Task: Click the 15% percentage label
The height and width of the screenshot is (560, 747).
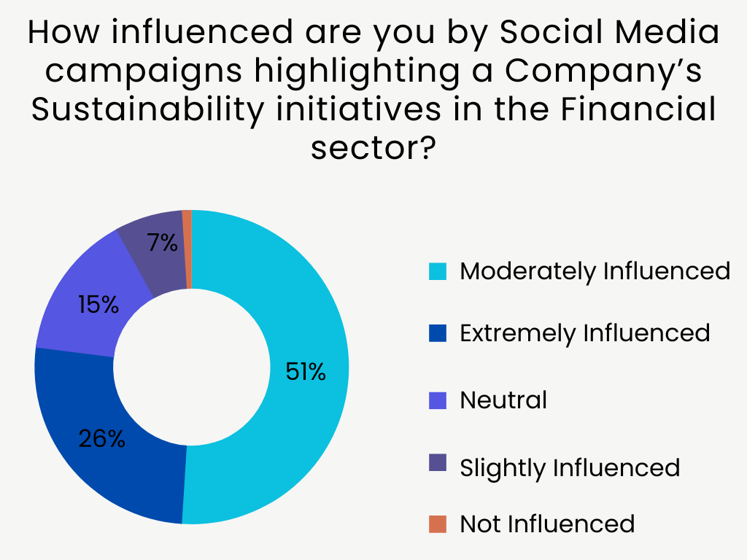Action: coord(98,304)
